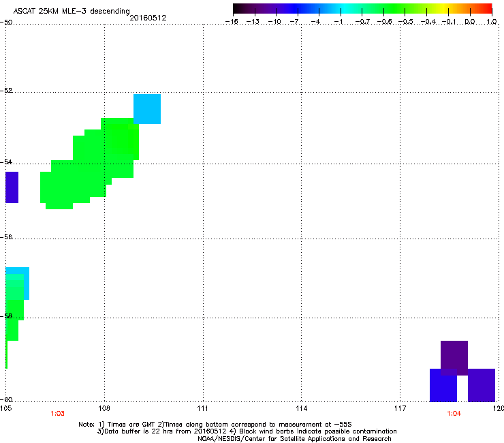Click the violet data cell at left edge near -54
This screenshot has width=504, height=443.
12,187
